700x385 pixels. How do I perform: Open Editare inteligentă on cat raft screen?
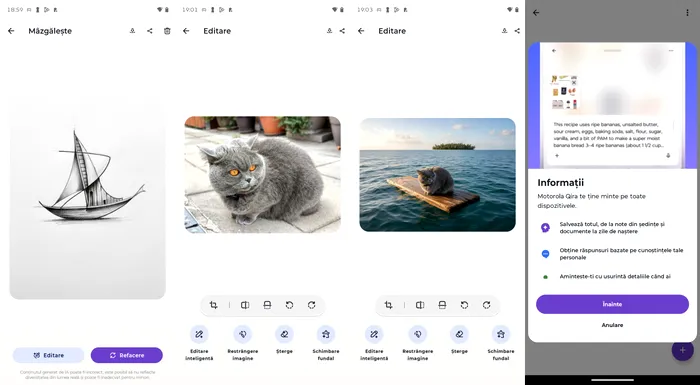374,343
